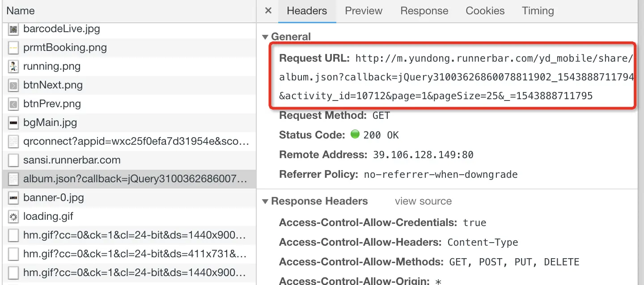Click the btnNext.png file icon

pyautogui.click(x=13, y=85)
